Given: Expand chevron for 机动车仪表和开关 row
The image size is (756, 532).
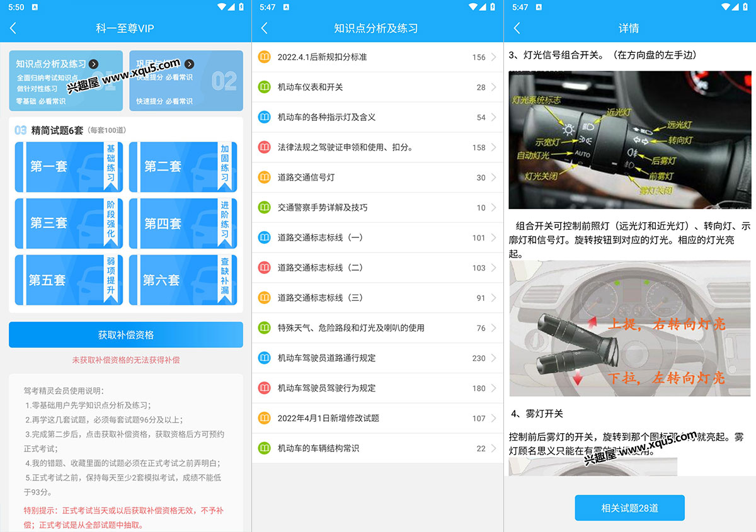Looking at the screenshot, I should (493, 88).
